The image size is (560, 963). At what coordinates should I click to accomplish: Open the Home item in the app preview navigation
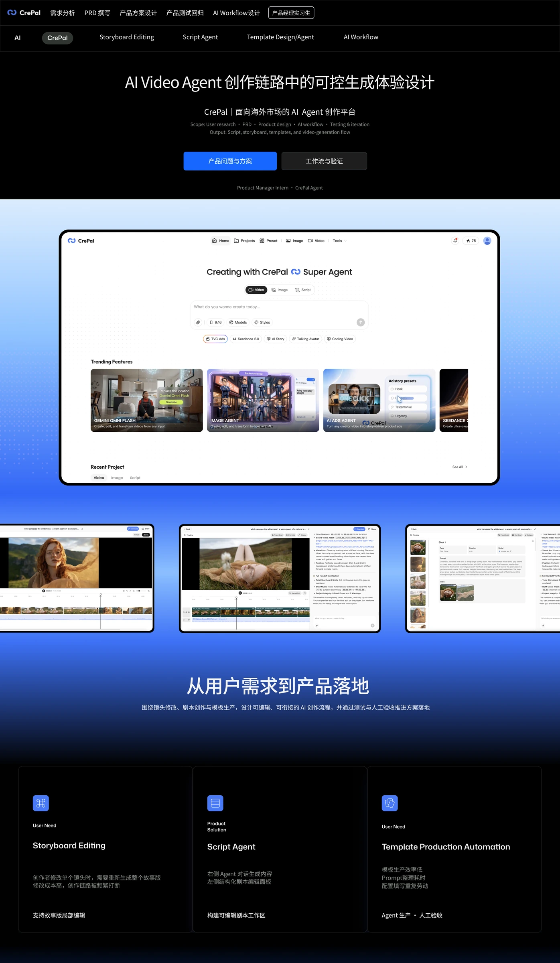[221, 241]
